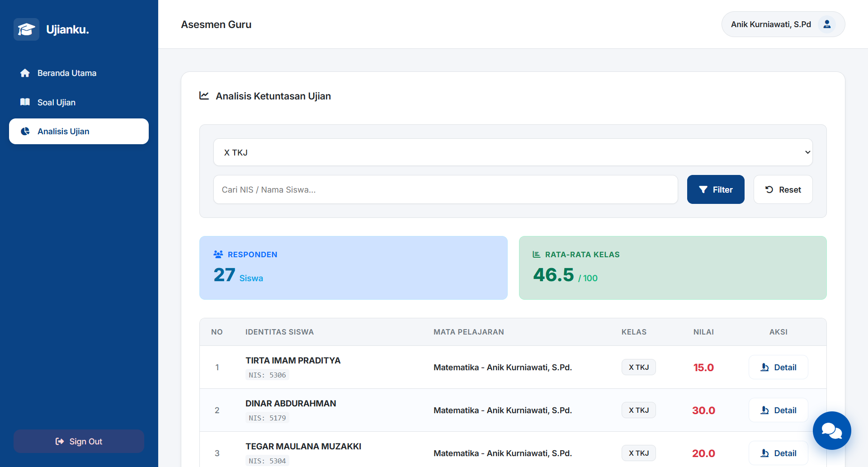Click the Ujianku graduation cap logo
This screenshot has width=868, height=467.
tap(26, 29)
